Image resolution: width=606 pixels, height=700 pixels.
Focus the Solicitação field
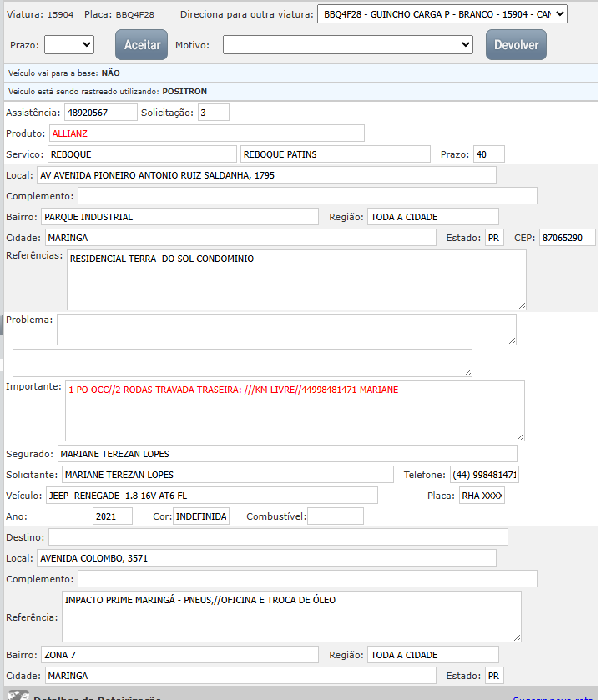[x=213, y=112]
